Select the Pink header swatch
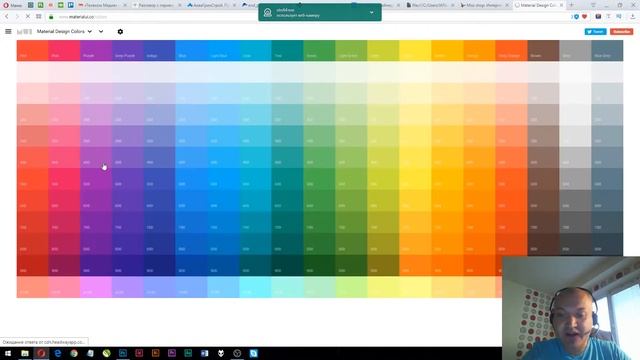The width and height of the screenshot is (640, 360). 64,51
